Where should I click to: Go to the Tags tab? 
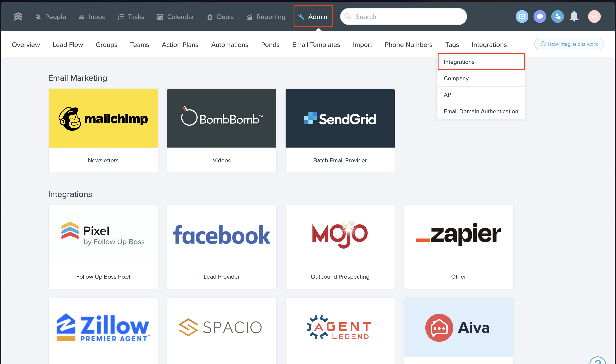[452, 45]
